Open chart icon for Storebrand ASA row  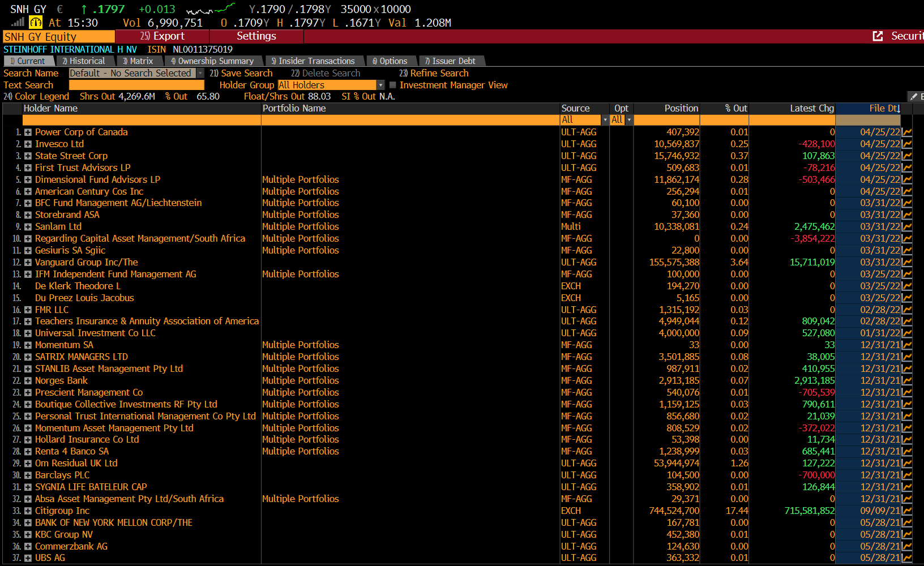(x=907, y=215)
